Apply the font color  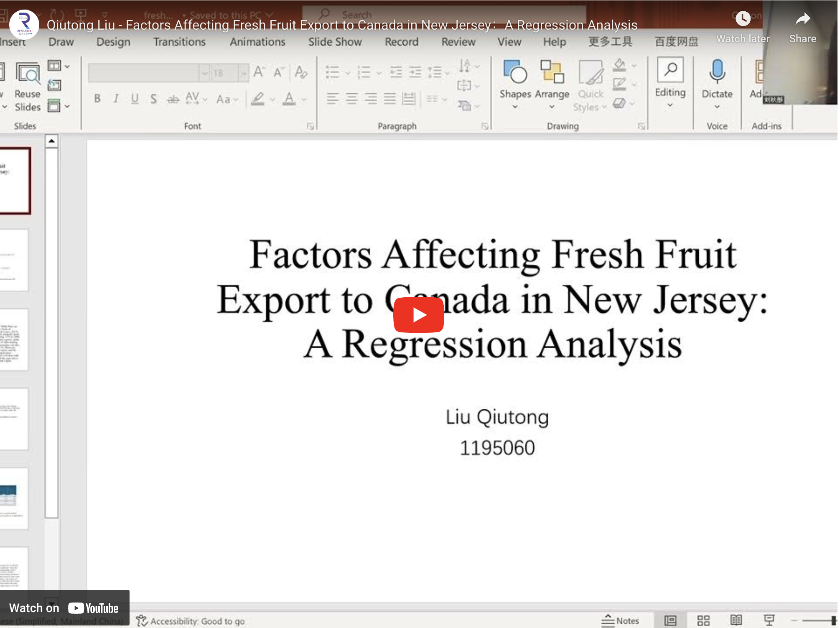pos(289,99)
